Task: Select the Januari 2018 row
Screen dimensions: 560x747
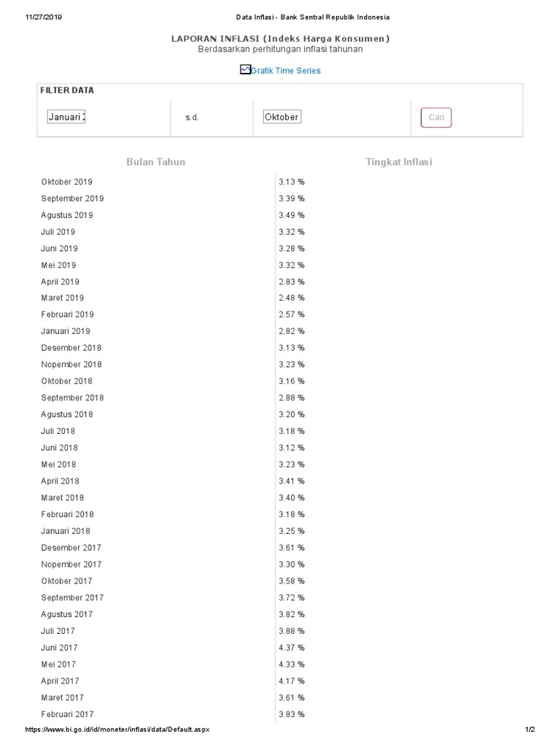Action: pos(280,531)
